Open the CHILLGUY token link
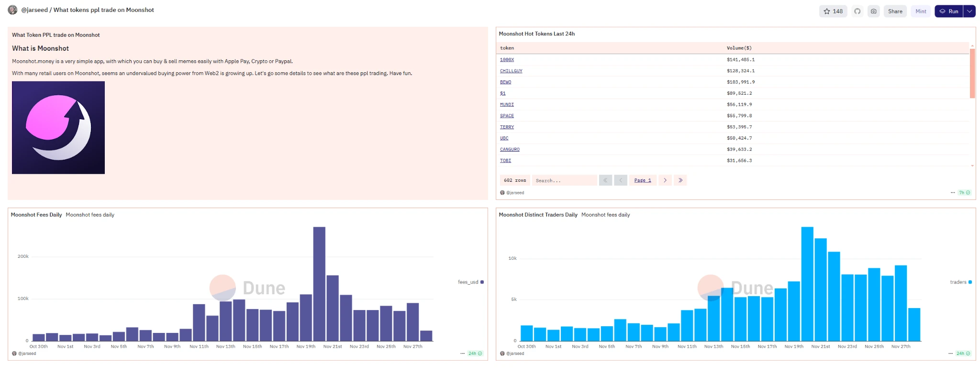 coord(511,71)
